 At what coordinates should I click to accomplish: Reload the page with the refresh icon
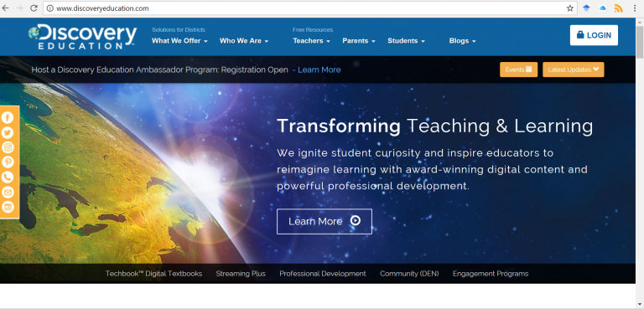point(34,8)
